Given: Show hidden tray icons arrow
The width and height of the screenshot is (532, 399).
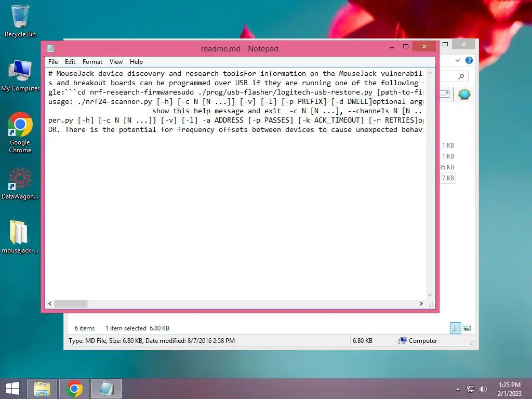Looking at the screenshot, I should (x=458, y=389).
